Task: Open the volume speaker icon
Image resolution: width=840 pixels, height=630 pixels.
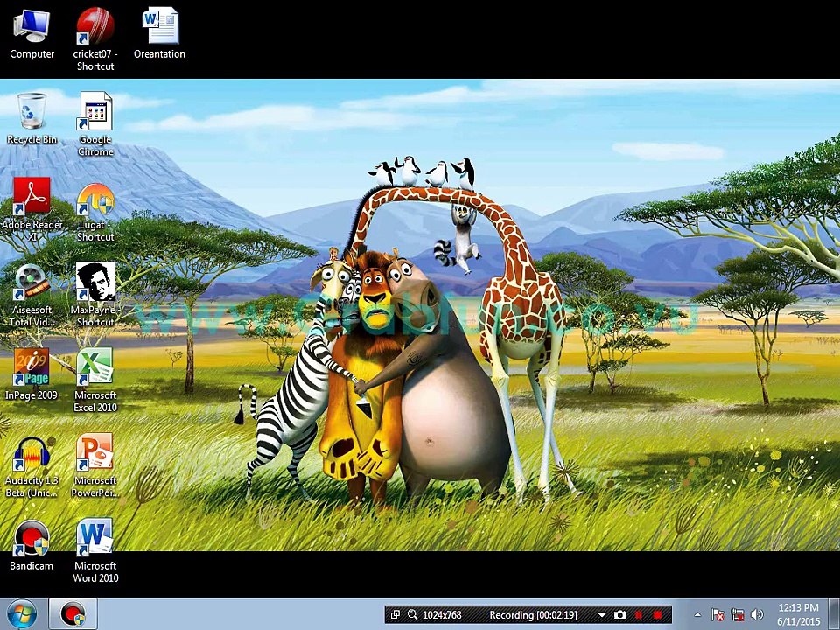Action: pyautogui.click(x=757, y=614)
